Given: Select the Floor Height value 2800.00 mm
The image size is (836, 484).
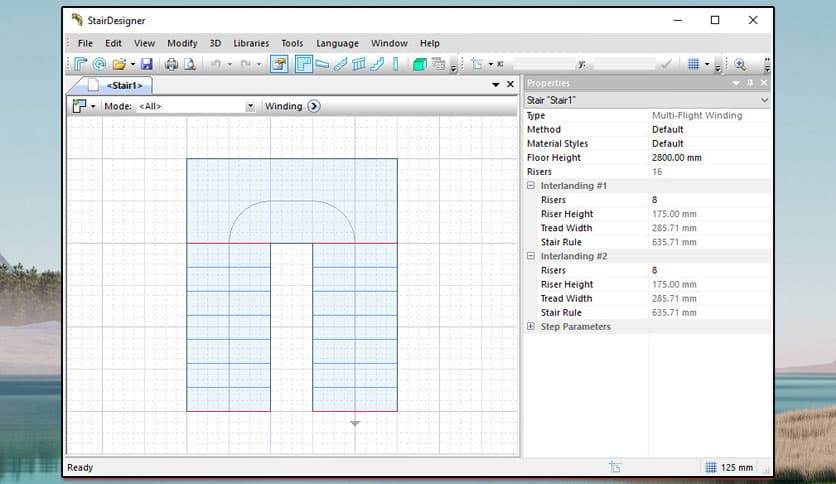Looking at the screenshot, I should (x=677, y=158).
